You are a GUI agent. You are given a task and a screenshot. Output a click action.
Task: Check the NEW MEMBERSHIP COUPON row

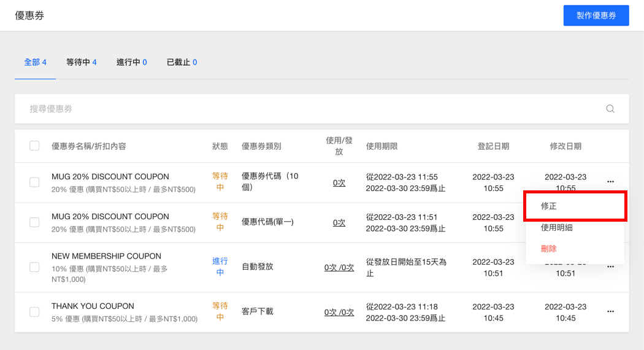pyautogui.click(x=34, y=267)
